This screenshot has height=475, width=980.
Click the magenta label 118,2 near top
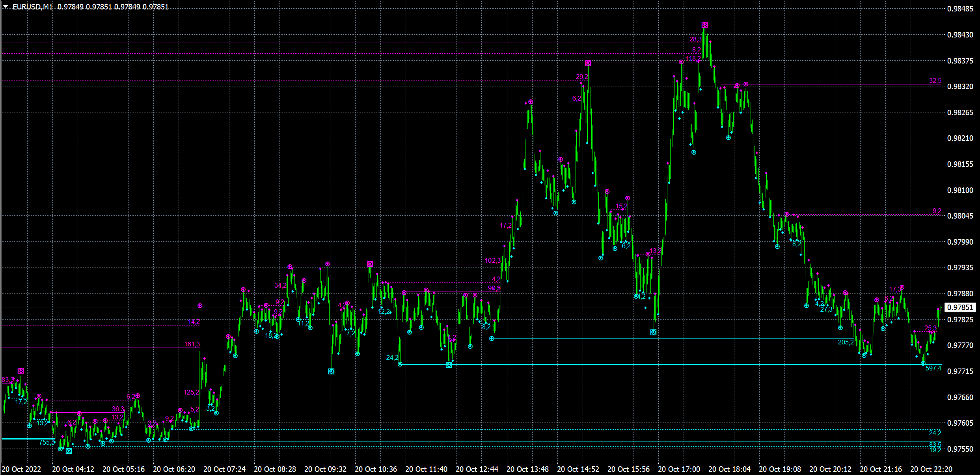click(693, 59)
